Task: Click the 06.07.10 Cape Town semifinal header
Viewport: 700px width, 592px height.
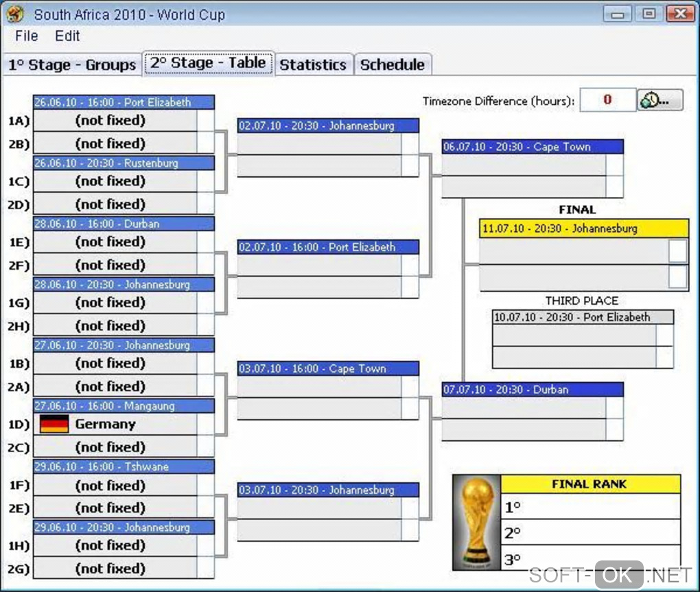Action: (x=533, y=146)
